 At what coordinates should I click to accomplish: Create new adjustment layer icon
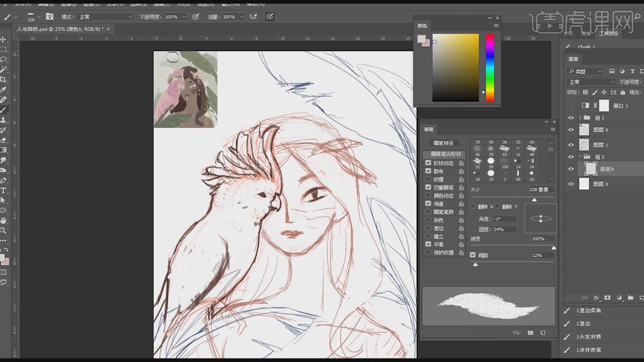pyautogui.click(x=619, y=298)
